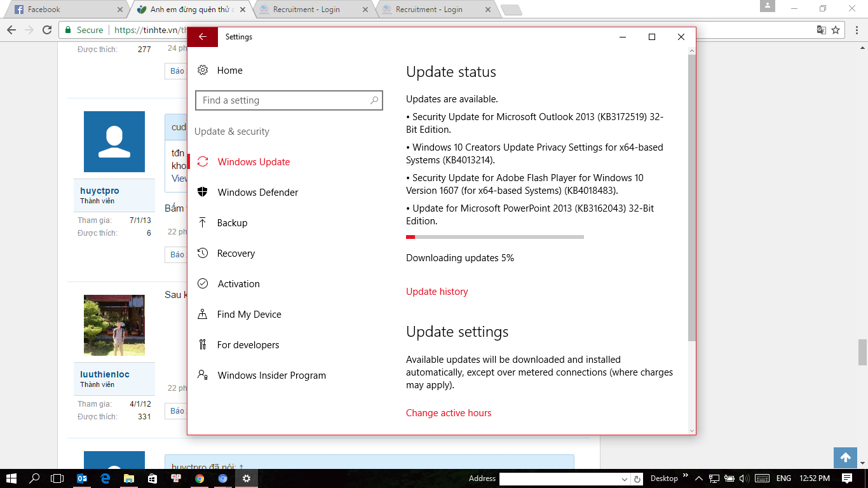Show hidden system tray icons
The width and height of the screenshot is (868, 488).
tap(699, 478)
